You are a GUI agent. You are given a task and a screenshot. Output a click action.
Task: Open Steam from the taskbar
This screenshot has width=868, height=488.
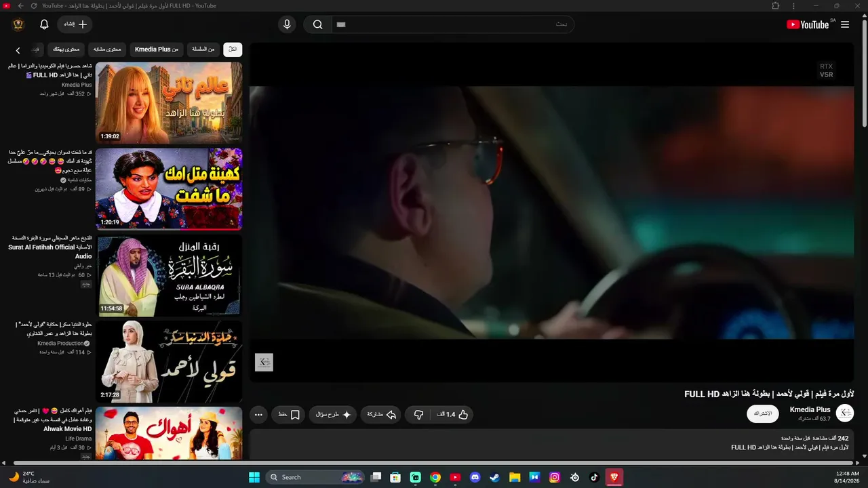coord(495,477)
